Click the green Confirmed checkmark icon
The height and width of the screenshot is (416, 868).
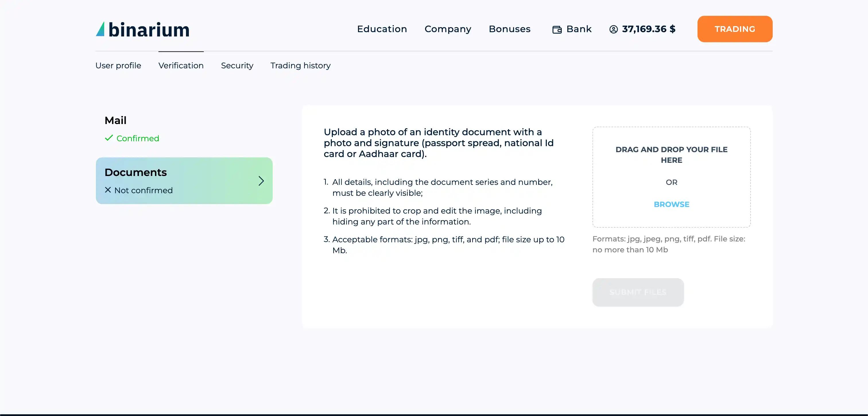[x=109, y=138]
